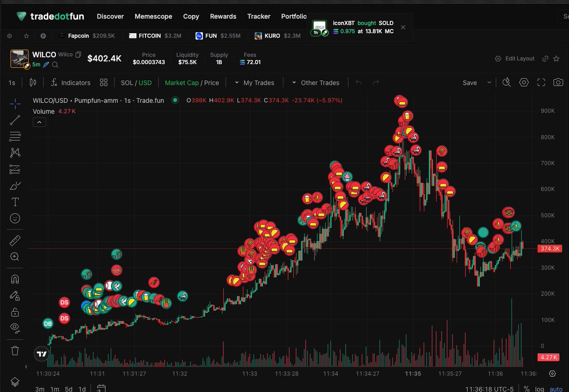
Task: Open the Copy menu item
Action: pos(191,16)
